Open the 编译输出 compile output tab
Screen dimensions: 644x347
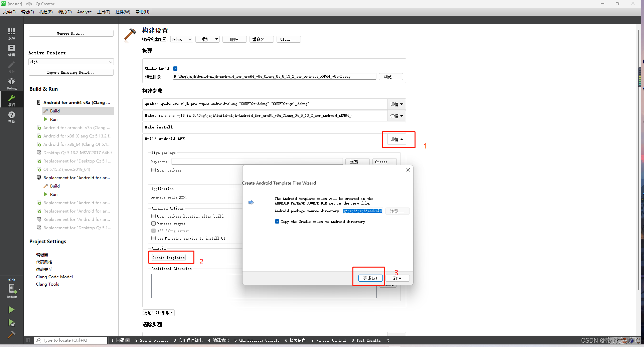[219, 340]
